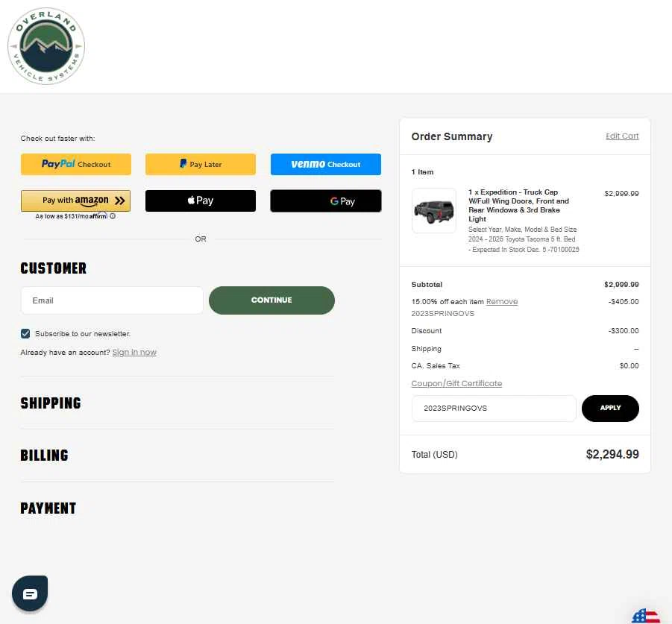This screenshot has height=624, width=672.
Task: Click the black Apply button
Action: pos(610,408)
